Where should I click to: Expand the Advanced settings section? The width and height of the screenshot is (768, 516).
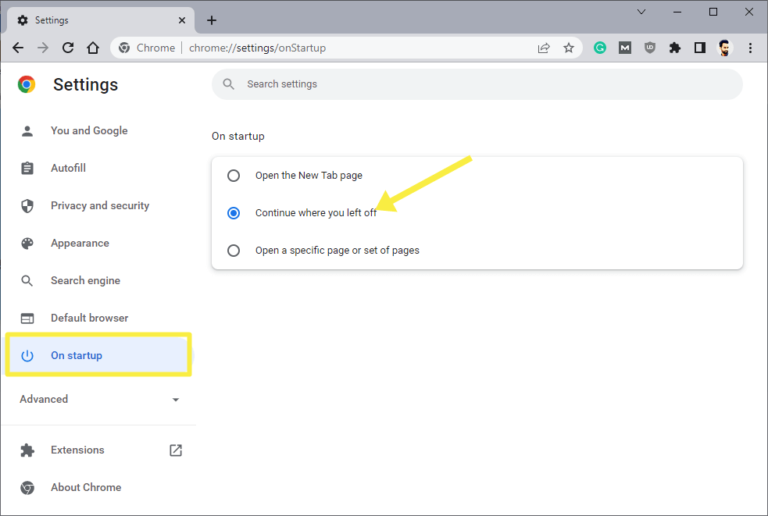tap(99, 399)
